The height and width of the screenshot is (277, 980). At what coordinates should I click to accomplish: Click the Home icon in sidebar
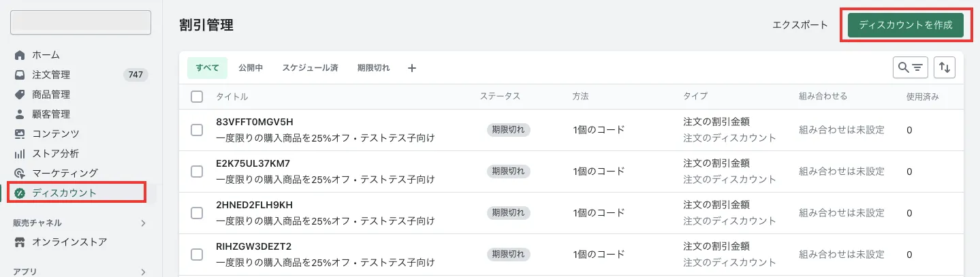20,55
